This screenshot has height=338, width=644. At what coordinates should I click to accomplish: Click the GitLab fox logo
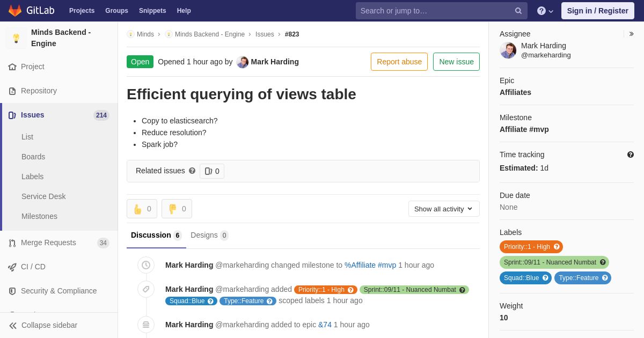point(15,11)
